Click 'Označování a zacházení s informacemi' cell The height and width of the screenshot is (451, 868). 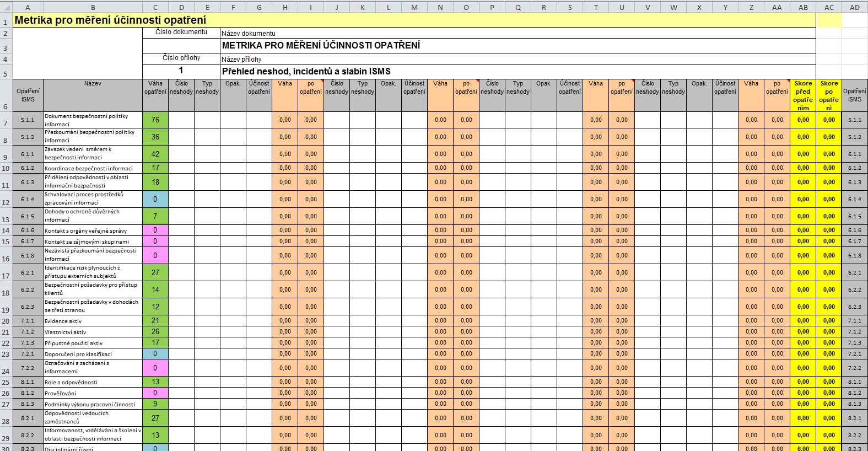tap(93, 368)
